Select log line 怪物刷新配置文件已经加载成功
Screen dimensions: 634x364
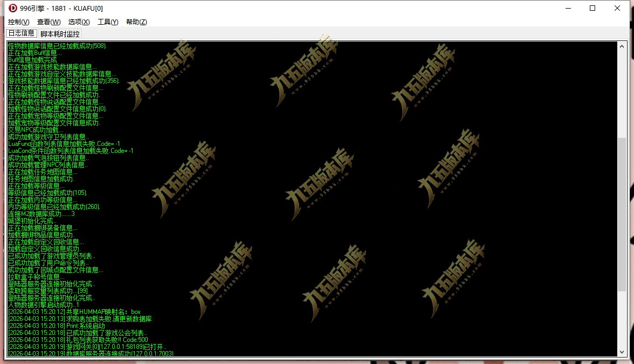54,95
